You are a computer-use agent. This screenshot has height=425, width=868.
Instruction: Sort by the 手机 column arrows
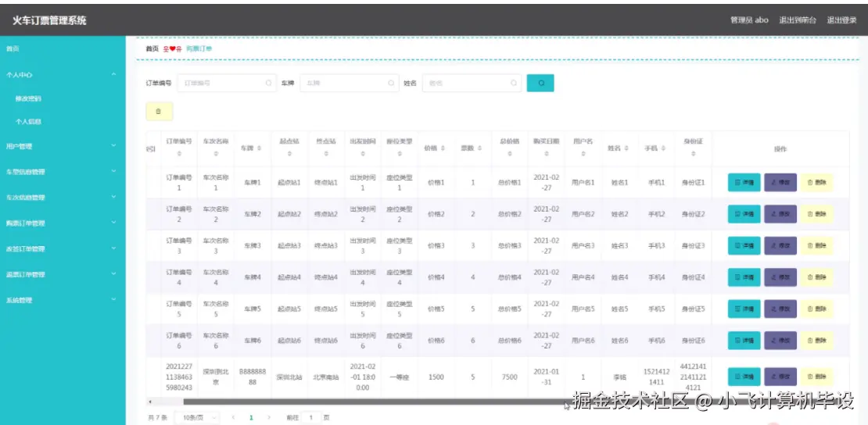662,149
